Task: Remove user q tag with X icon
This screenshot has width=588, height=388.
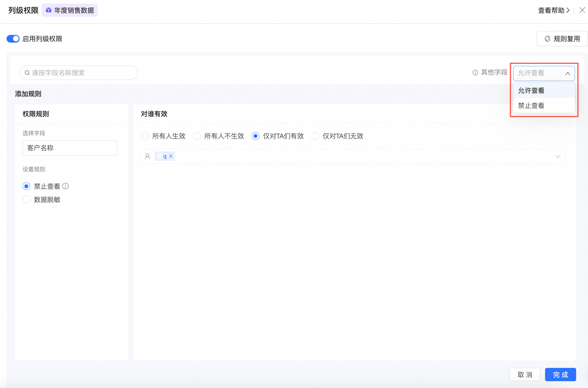Action: point(171,156)
